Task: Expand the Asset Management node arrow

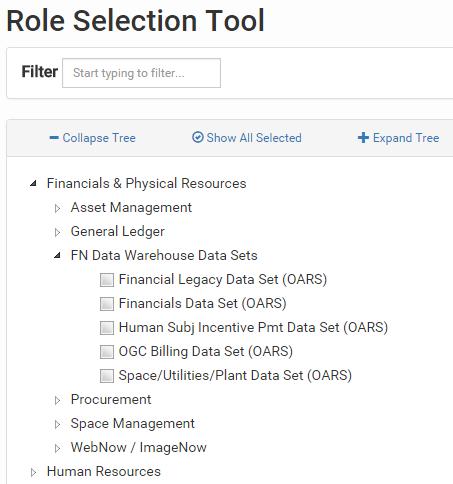Action: (x=57, y=208)
